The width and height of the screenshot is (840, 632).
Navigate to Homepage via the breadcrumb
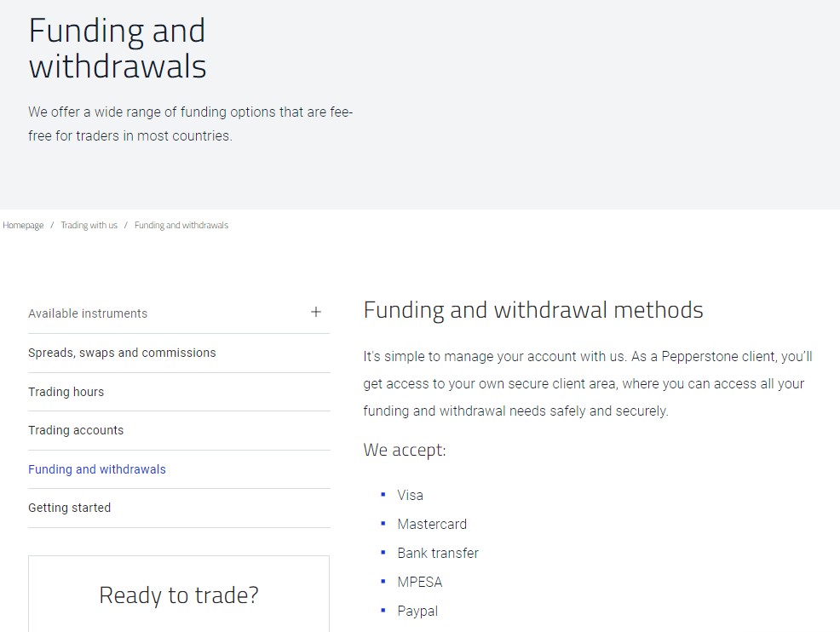pos(23,226)
